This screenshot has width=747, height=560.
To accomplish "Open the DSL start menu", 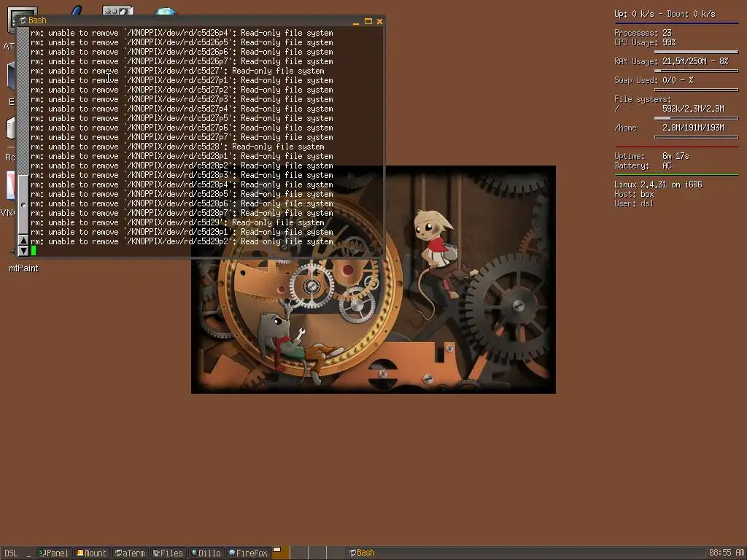I will pyautogui.click(x=11, y=553).
